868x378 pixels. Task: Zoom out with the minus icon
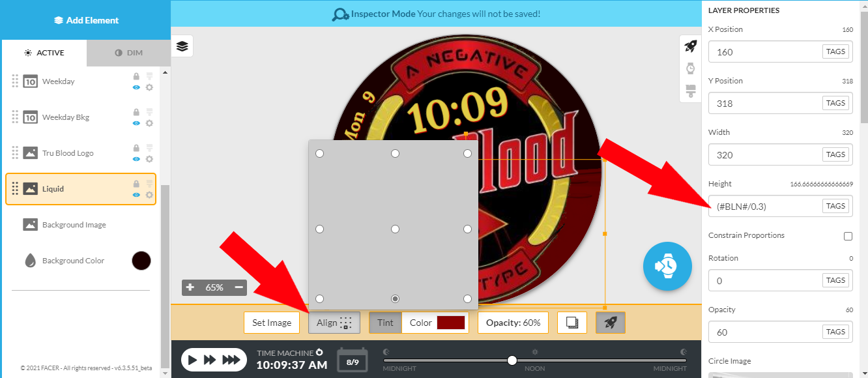click(x=239, y=287)
